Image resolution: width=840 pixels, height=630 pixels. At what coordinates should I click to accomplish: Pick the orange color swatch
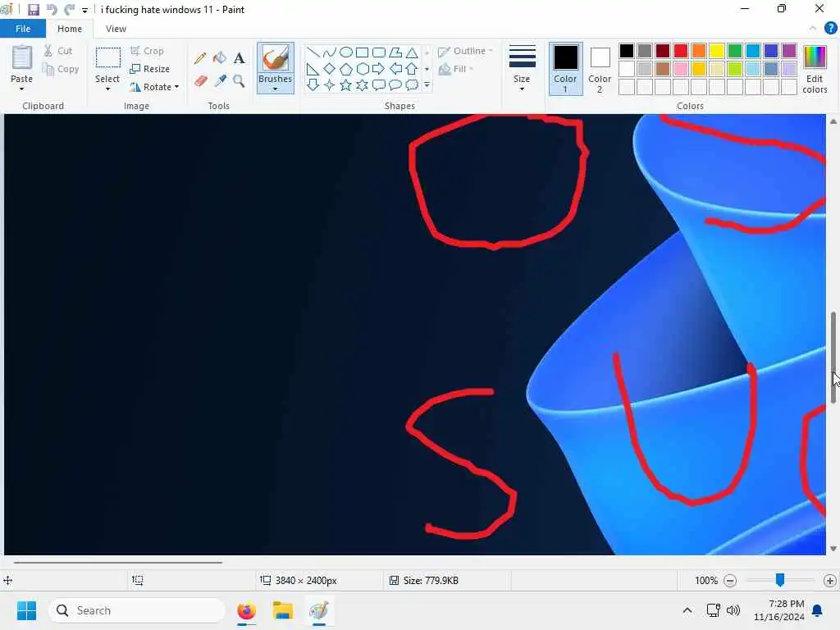[699, 51]
